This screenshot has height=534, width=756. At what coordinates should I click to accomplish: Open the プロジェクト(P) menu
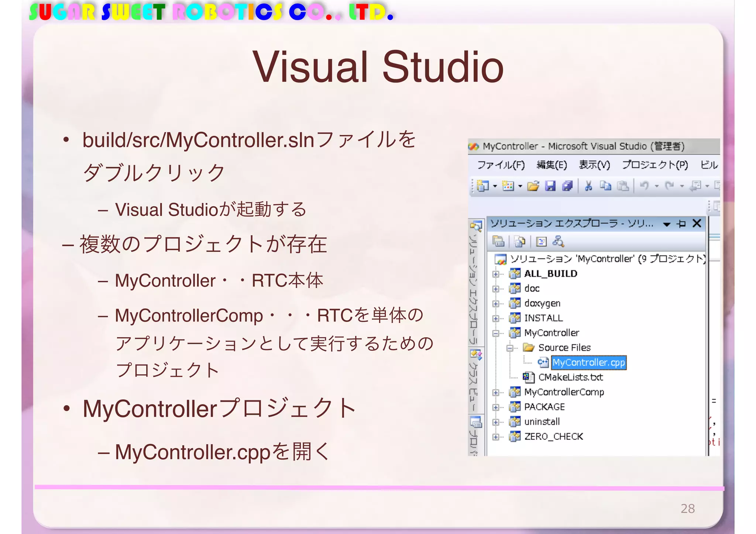tap(655, 165)
